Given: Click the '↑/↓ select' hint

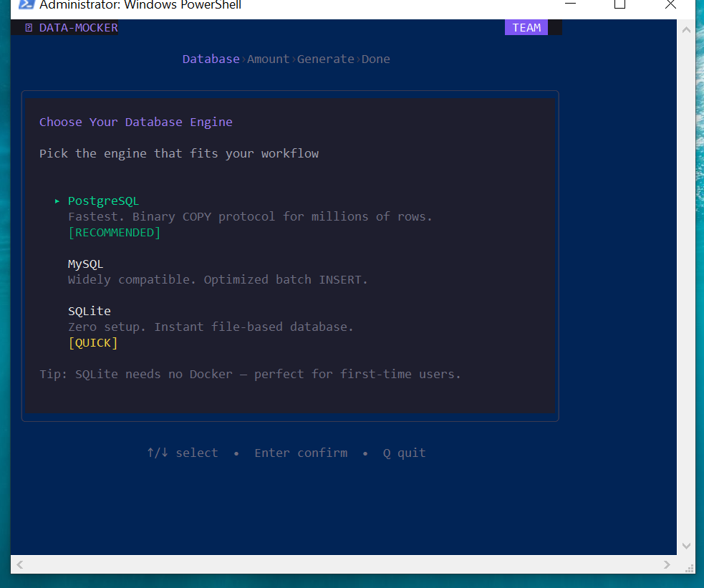Looking at the screenshot, I should [183, 453].
